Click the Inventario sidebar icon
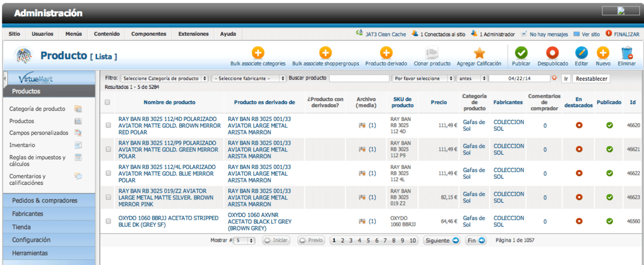The height and width of the screenshot is (265, 644). click(x=78, y=145)
